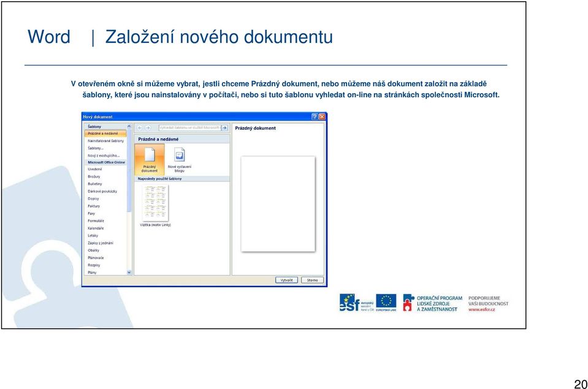588x389 pixels.
Task: Click the Naposledy použité šablony heading
Action: (160, 179)
